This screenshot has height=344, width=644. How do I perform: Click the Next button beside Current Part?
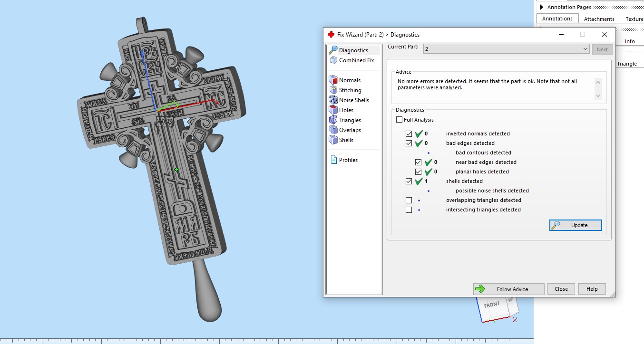click(602, 49)
